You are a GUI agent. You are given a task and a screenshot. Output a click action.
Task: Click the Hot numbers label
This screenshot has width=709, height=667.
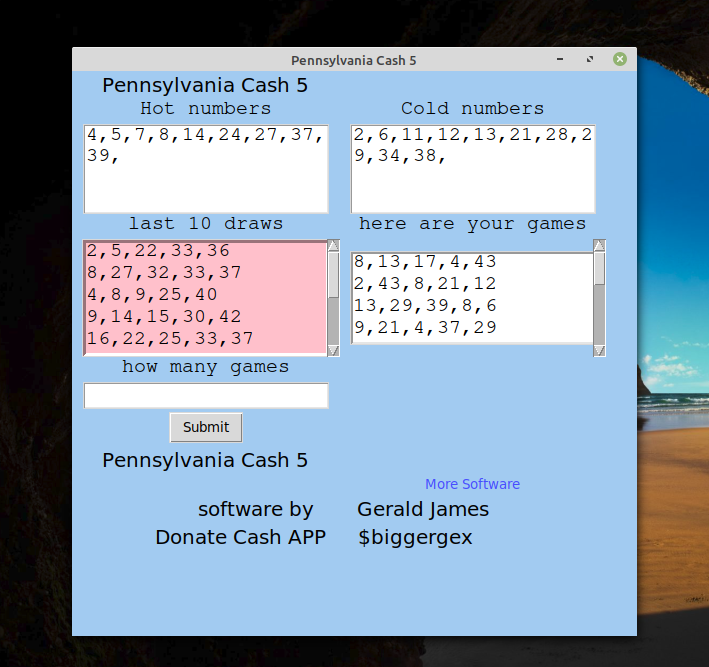206,109
